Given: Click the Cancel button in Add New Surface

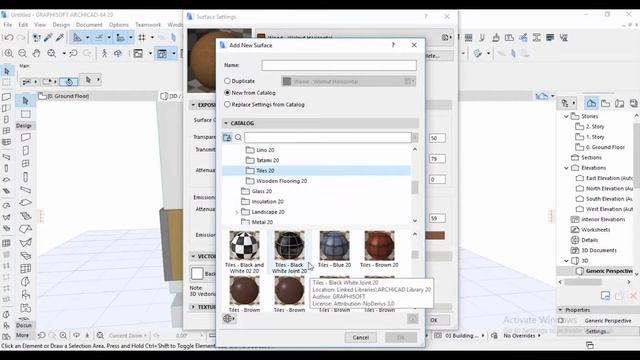Looking at the screenshot, I should pyautogui.click(x=360, y=338).
